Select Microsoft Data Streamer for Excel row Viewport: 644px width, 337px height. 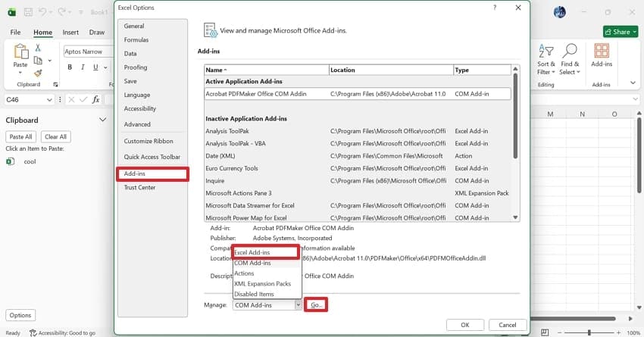(358, 205)
